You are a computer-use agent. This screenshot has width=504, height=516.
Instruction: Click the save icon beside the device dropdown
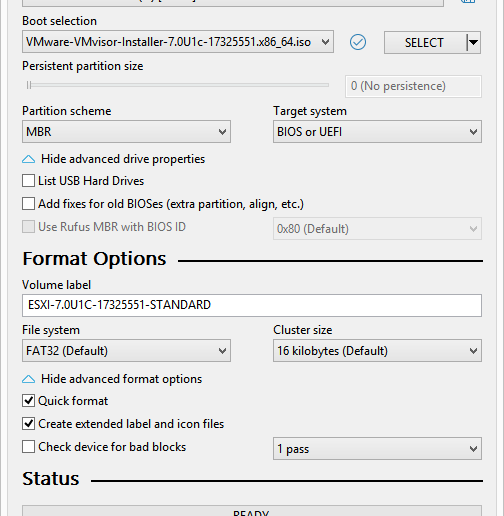click(x=468, y=1)
